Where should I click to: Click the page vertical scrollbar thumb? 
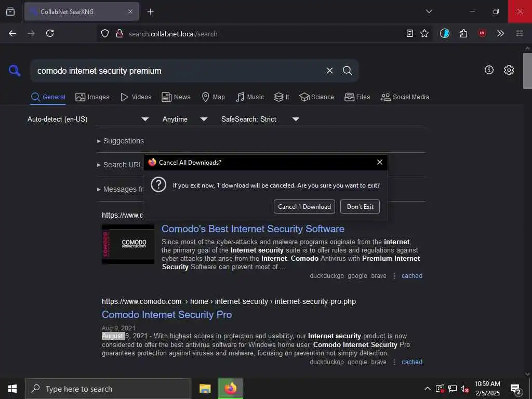coord(527,71)
